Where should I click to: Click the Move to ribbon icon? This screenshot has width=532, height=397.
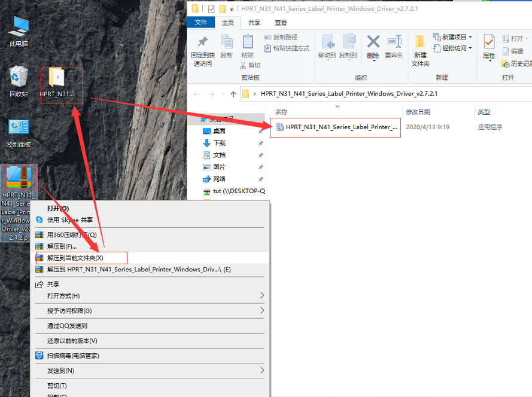pyautogui.click(x=328, y=41)
